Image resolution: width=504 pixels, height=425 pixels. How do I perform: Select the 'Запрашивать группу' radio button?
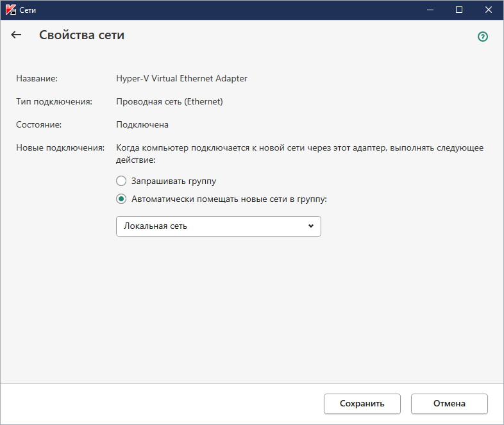point(121,181)
